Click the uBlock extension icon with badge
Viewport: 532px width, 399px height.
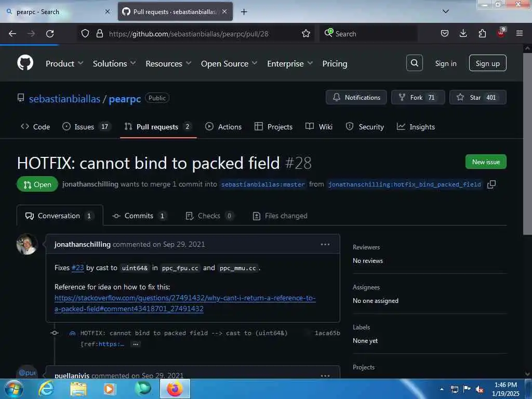(501, 33)
